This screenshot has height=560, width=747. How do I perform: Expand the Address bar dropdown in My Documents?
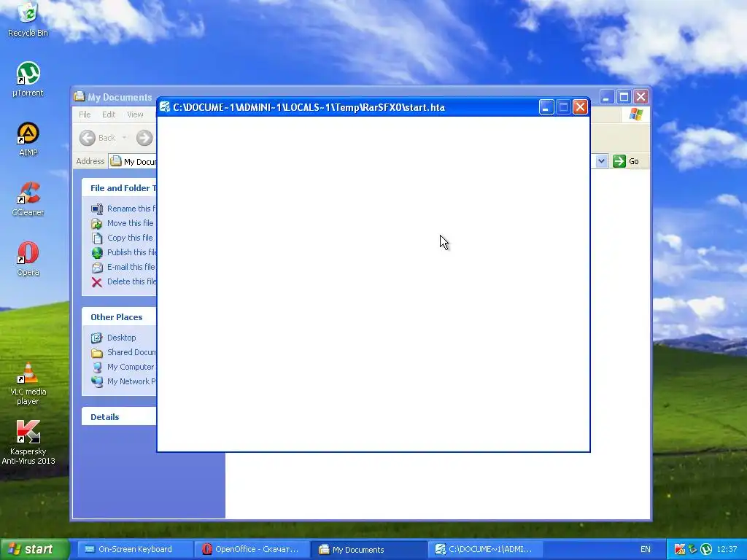pyautogui.click(x=601, y=161)
